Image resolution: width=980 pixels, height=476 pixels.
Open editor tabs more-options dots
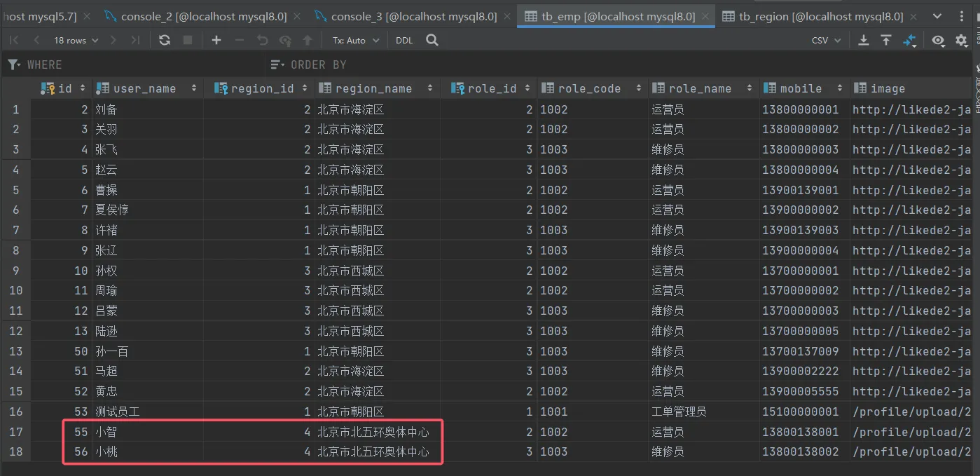pos(962,16)
